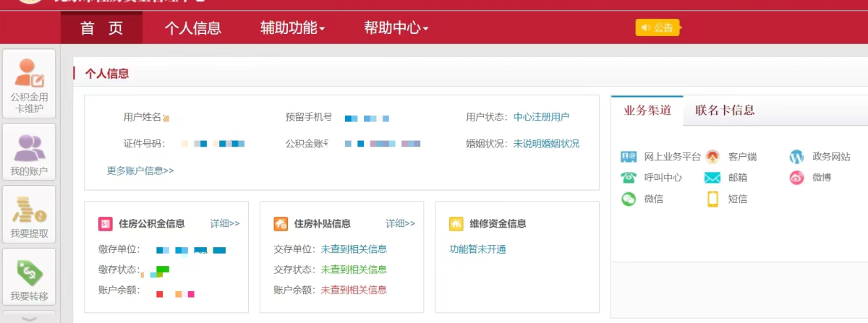This screenshot has height=323, width=868.
Task: Expand sidebar with bottom chevron arrow
Action: [29, 318]
